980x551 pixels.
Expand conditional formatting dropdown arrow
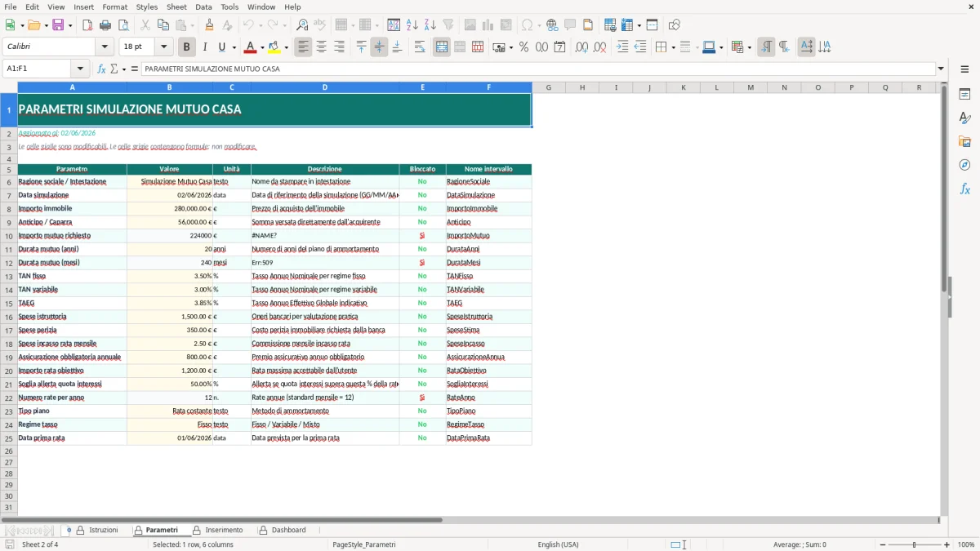pos(749,47)
